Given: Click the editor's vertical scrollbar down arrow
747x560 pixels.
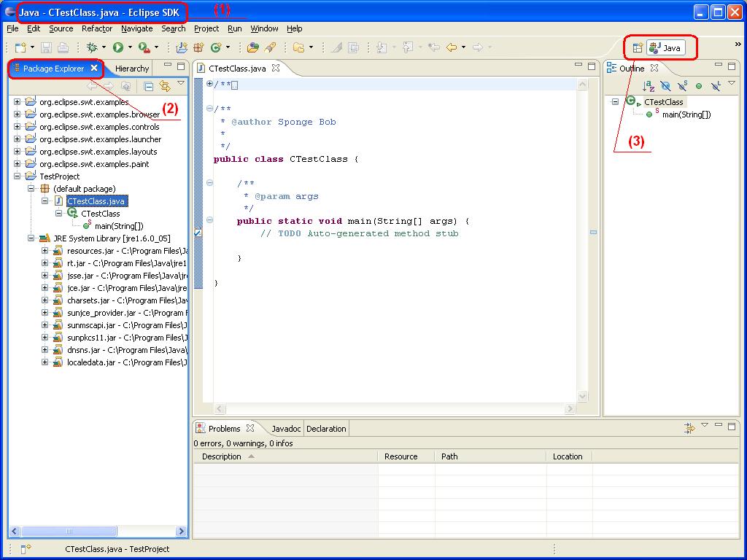Looking at the screenshot, I should coord(582,396).
